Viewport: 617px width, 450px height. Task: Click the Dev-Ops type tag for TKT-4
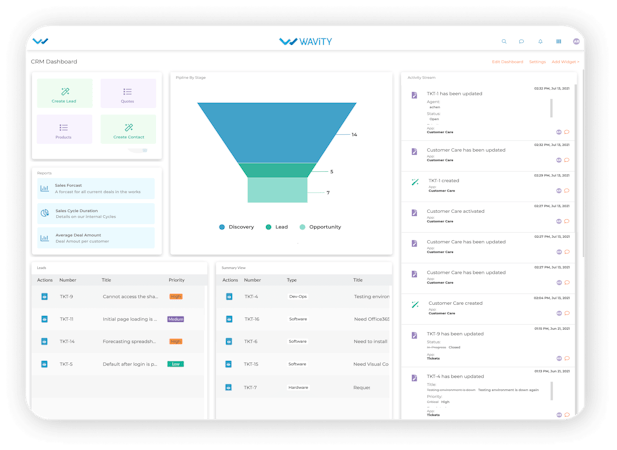click(x=298, y=297)
